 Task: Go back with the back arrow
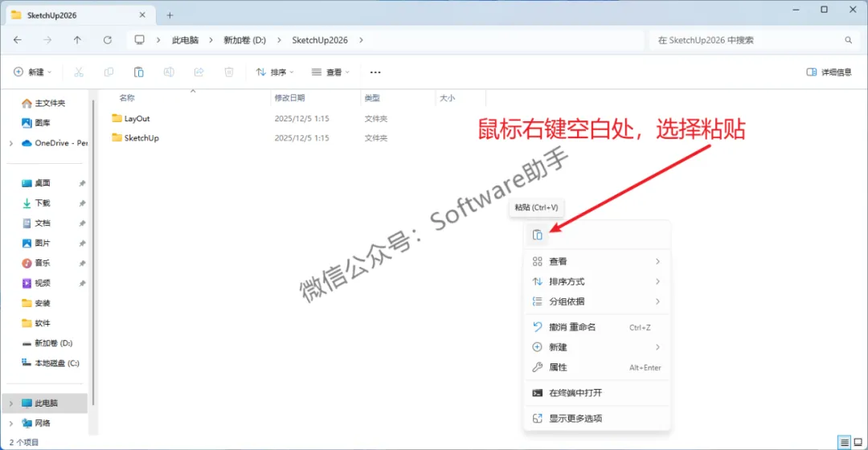(18, 40)
